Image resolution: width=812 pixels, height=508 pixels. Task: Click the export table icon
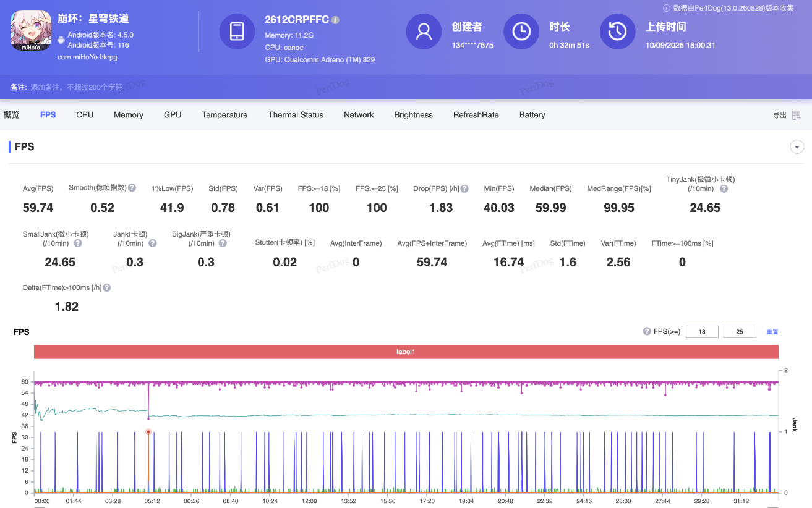tap(797, 115)
